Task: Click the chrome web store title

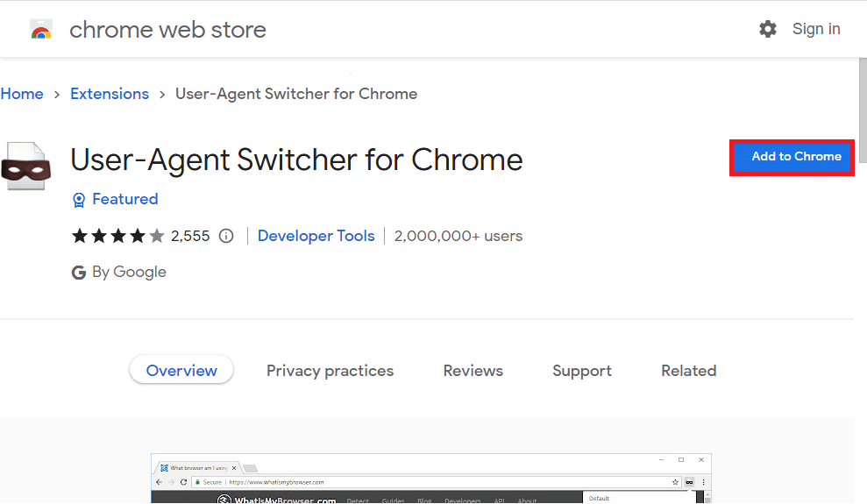Action: click(x=167, y=30)
